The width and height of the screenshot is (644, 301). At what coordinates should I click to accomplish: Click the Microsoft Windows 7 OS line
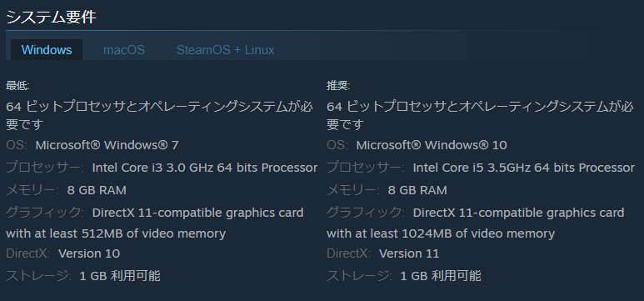92,145
